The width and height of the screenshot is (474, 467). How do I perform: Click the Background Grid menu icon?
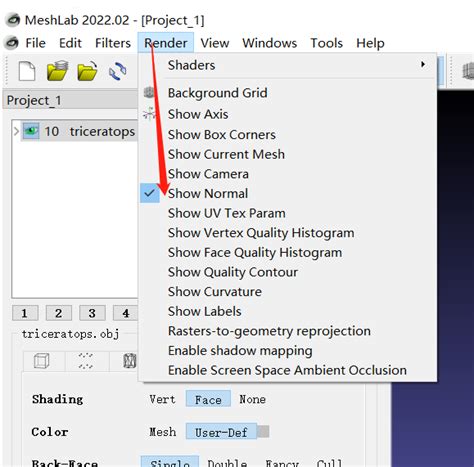pos(149,93)
